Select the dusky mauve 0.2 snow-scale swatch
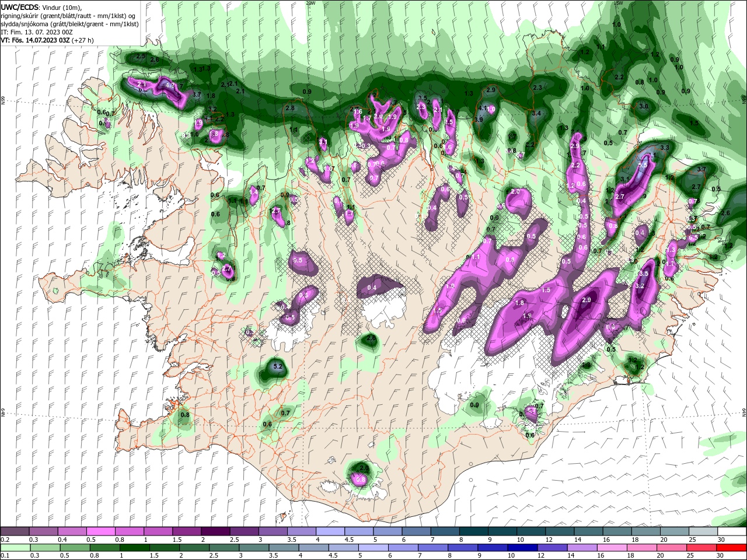This screenshot has height=560, width=747. 15,531
